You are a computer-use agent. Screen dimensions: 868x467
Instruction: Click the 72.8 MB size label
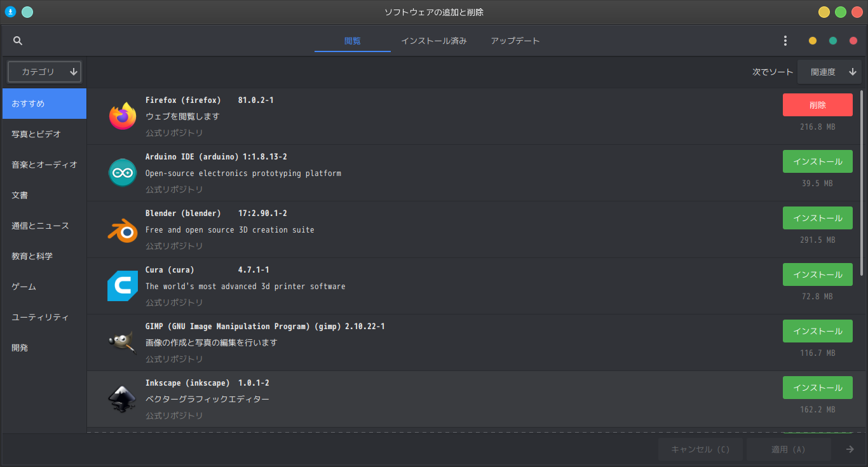point(818,297)
